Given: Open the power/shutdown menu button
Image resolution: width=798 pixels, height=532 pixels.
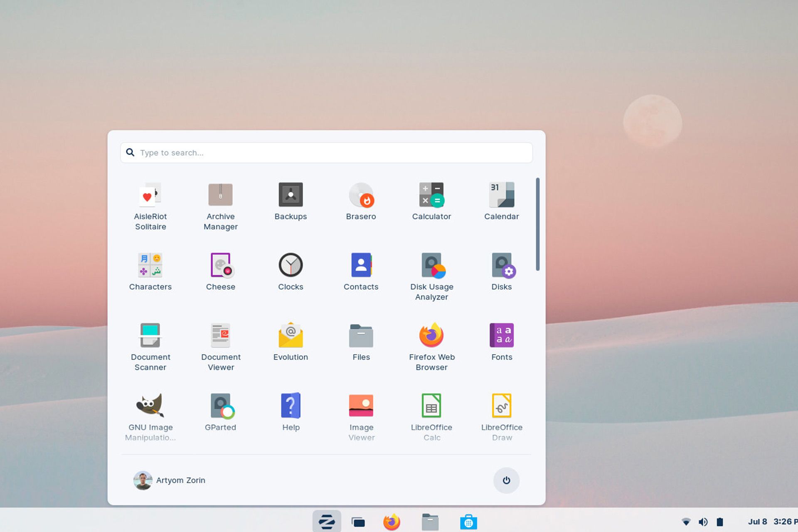Looking at the screenshot, I should click(507, 480).
